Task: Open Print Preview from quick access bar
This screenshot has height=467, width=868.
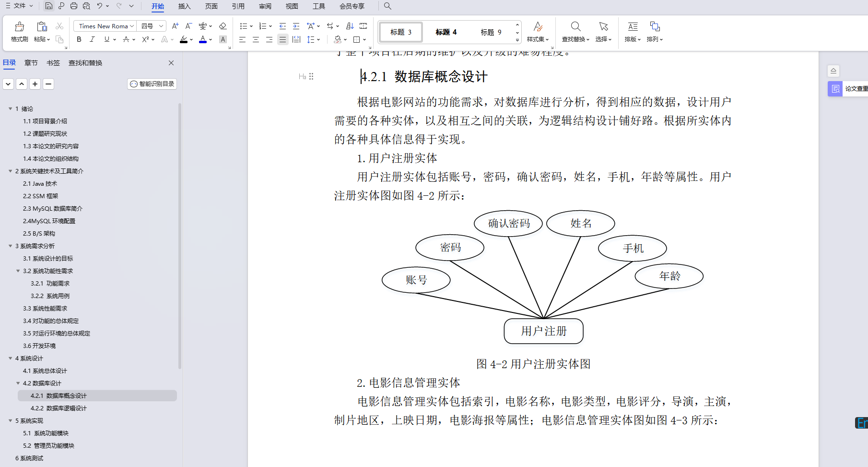Action: tap(86, 6)
